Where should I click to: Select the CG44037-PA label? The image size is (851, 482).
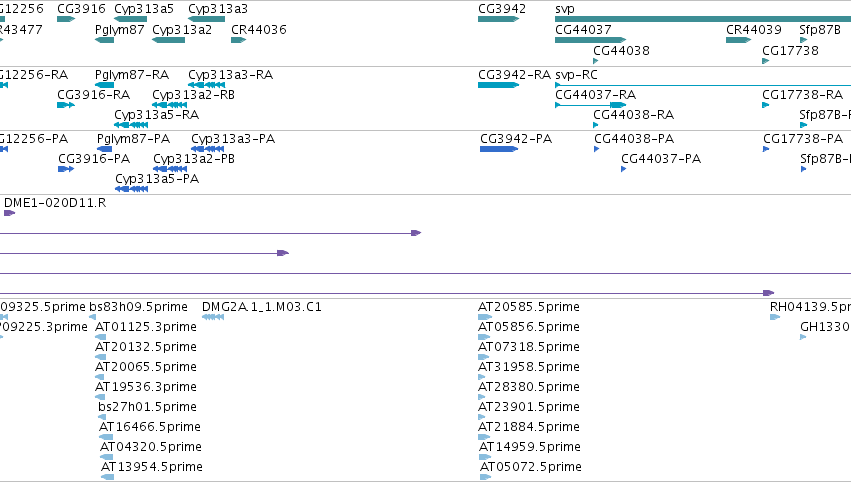point(661,158)
